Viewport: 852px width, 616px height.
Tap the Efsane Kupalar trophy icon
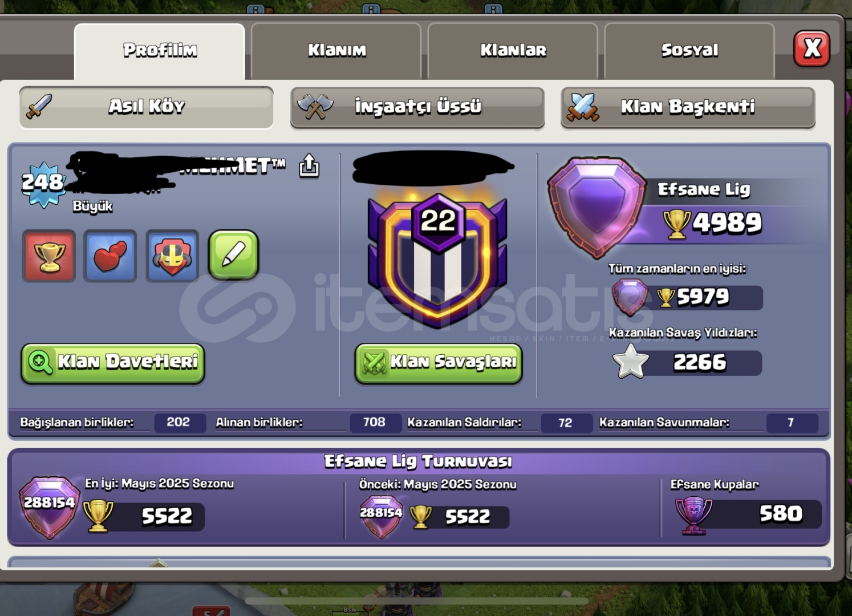coord(693,514)
